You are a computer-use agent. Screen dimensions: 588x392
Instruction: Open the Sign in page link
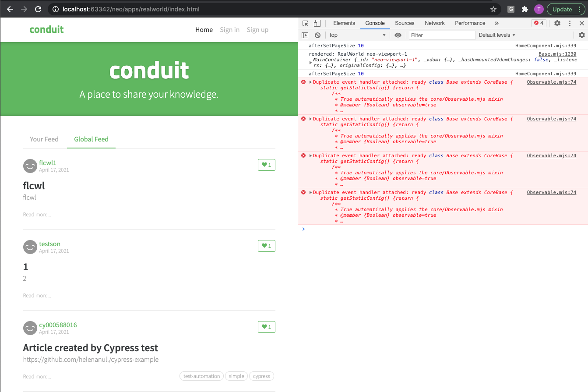229,30
